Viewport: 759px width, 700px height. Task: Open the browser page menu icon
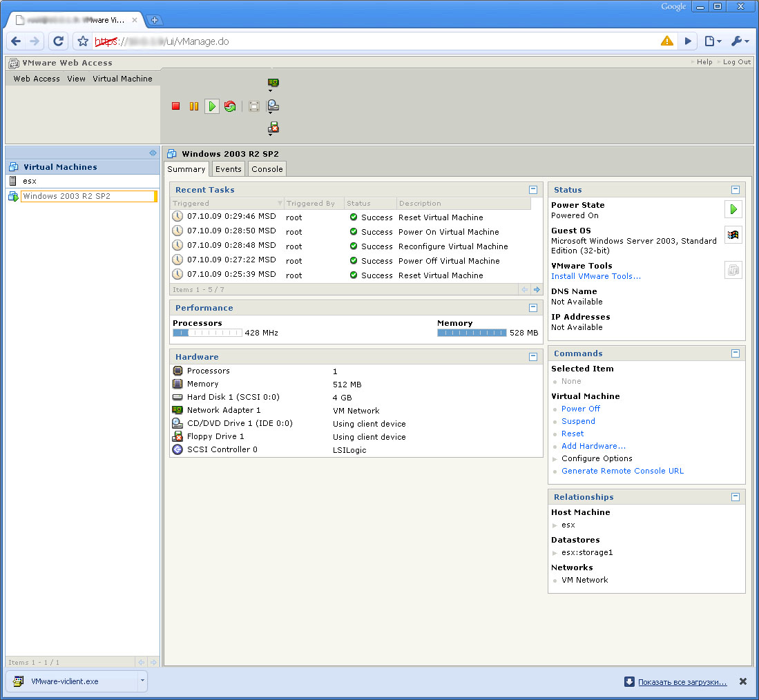coord(713,41)
